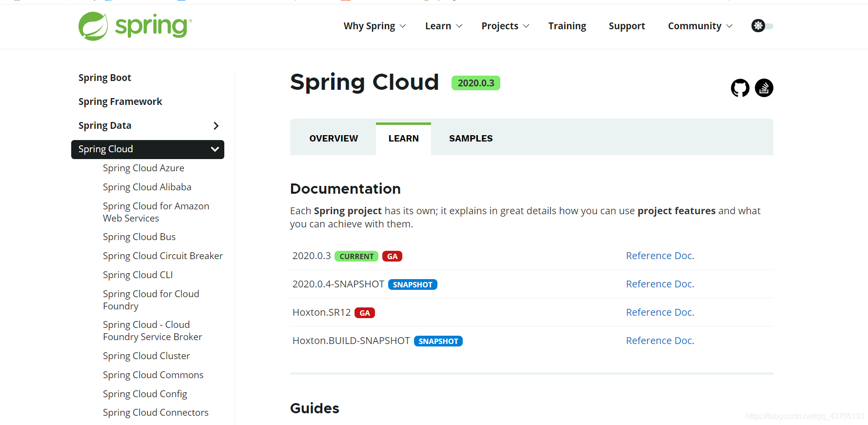The height and width of the screenshot is (425, 868).
Task: Click the Documentation heading
Action: pos(345,189)
